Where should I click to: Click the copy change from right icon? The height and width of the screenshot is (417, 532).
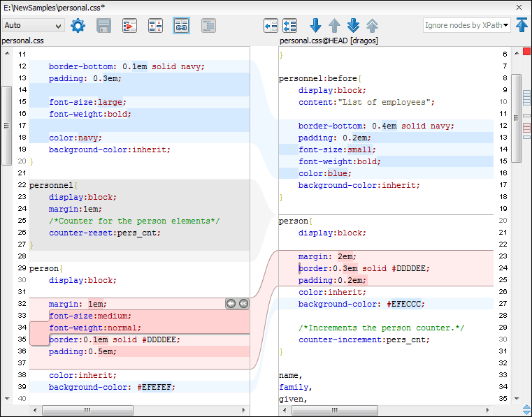tap(271, 26)
